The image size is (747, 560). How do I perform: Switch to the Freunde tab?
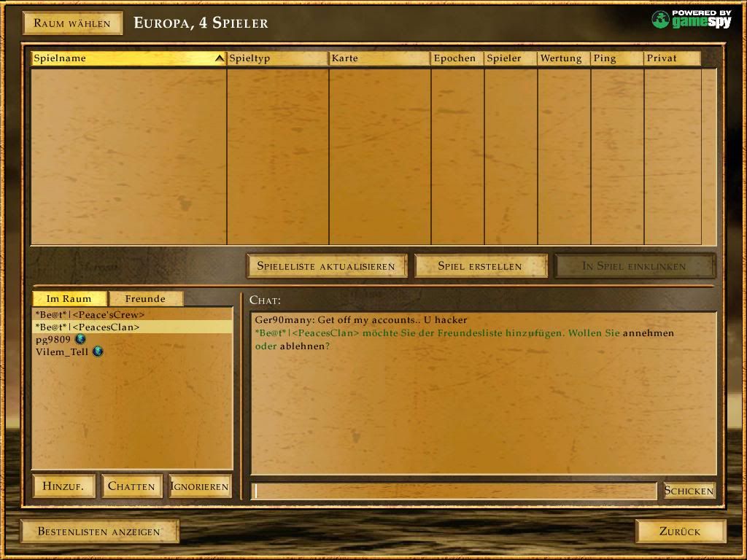(x=145, y=298)
